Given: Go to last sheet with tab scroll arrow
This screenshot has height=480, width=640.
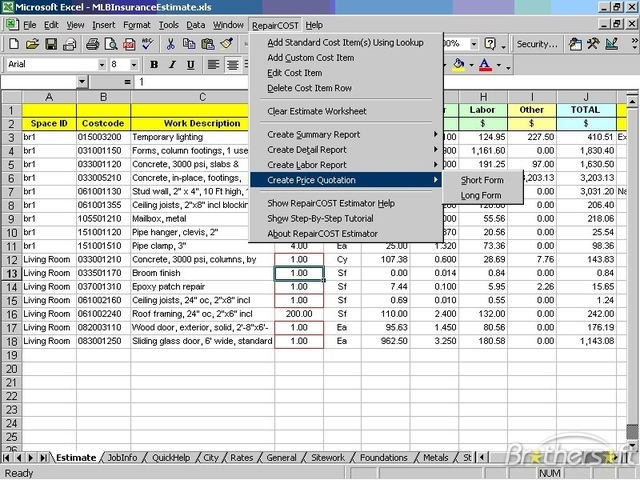Looking at the screenshot, I should click(44, 458).
